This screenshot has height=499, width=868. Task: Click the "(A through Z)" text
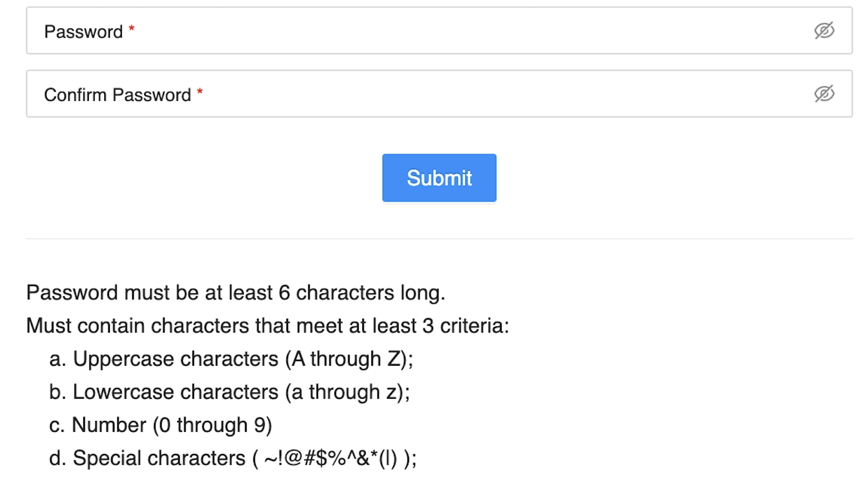(x=349, y=359)
